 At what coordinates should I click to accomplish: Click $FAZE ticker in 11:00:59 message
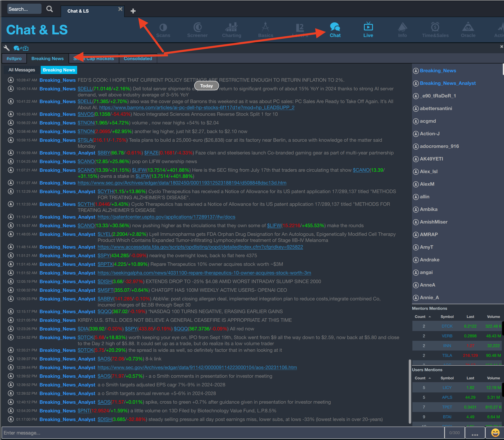[x=151, y=153]
